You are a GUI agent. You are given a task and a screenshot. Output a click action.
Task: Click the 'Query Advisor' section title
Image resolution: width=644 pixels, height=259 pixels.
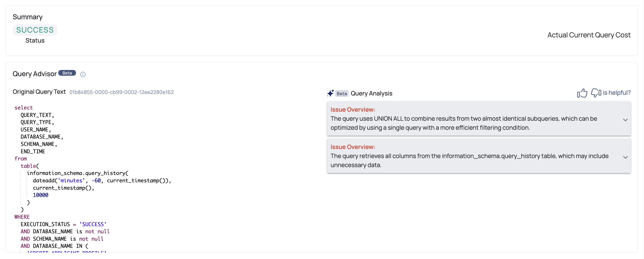click(35, 74)
